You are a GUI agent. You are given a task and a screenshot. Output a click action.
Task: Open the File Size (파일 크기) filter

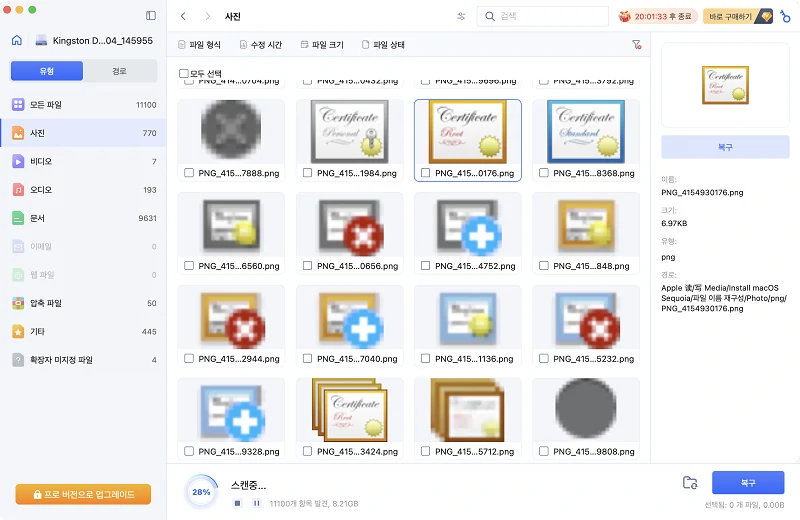(322, 45)
